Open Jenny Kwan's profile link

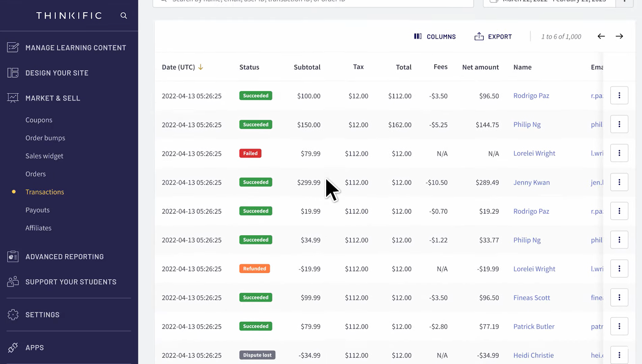[x=531, y=182]
